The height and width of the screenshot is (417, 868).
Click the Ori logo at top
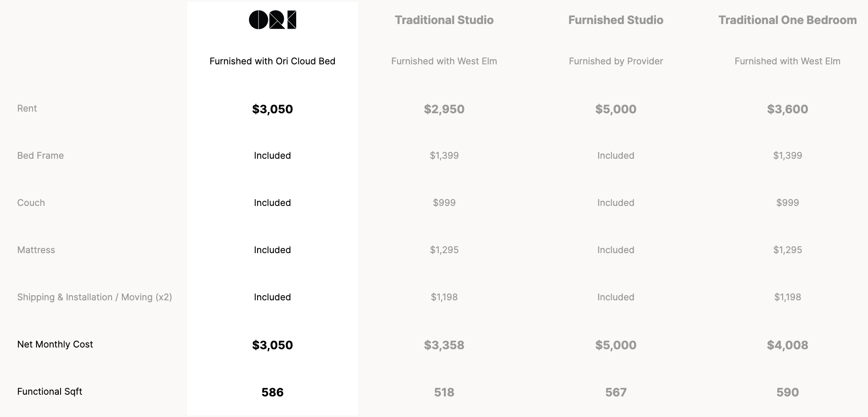tap(273, 20)
